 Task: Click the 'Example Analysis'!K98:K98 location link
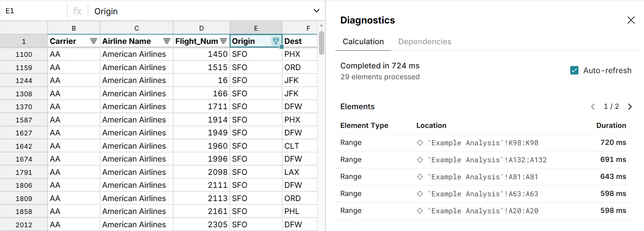(x=483, y=143)
